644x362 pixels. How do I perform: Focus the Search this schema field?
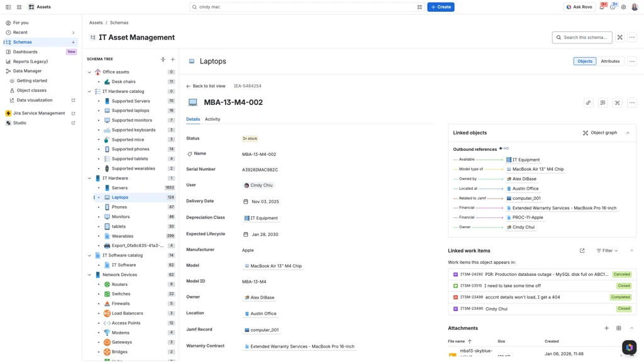pyautogui.click(x=582, y=37)
